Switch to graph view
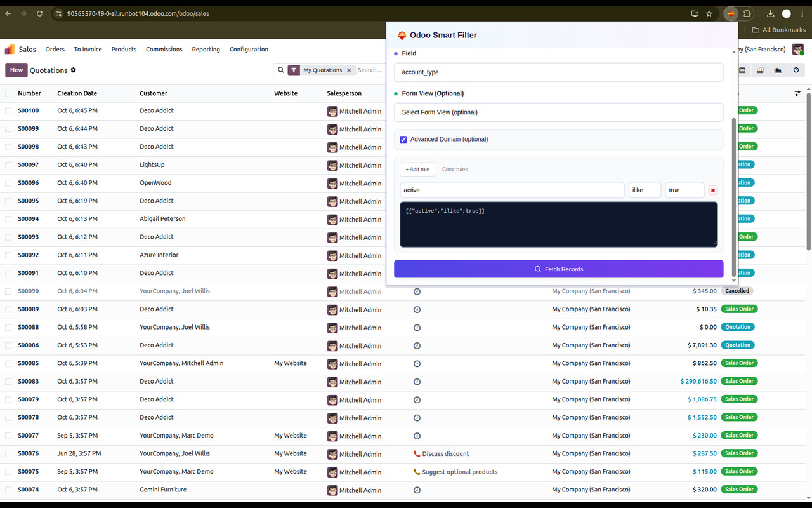Screen dimensions: 812x508 point(778,70)
